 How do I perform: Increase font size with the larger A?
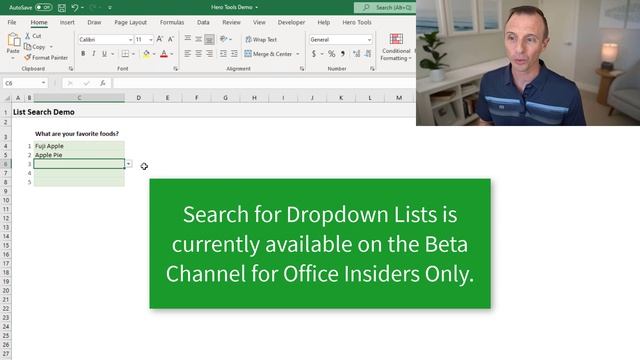click(x=160, y=39)
